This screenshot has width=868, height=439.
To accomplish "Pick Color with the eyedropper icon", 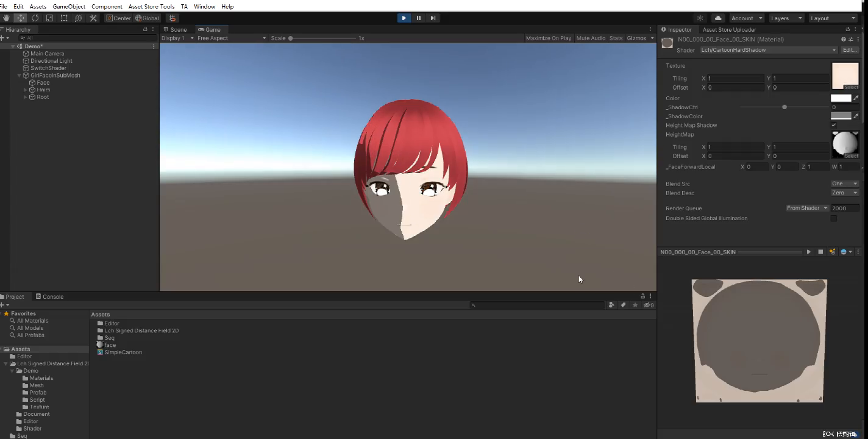I will tap(856, 98).
